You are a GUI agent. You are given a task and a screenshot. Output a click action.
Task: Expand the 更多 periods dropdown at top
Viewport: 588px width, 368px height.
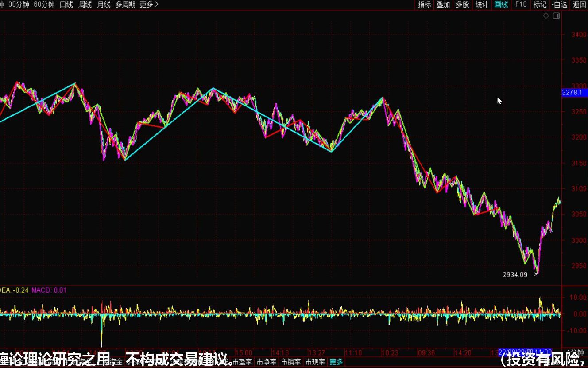click(149, 4)
